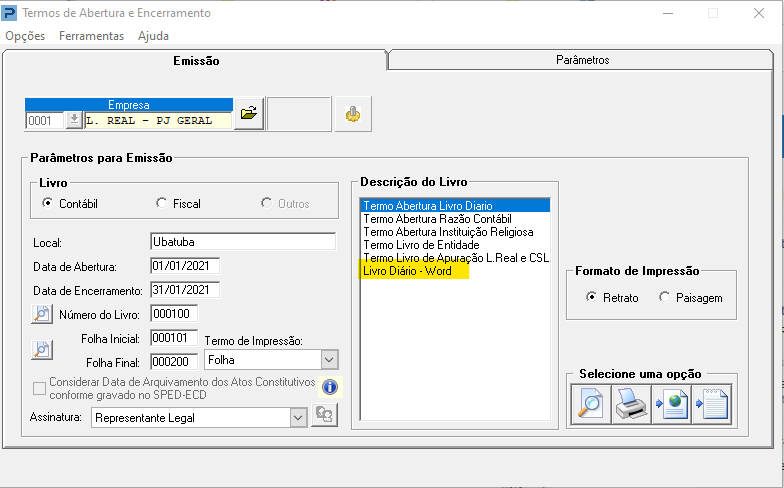Switch to the Emissão tab
The width and height of the screenshot is (784, 488).
point(196,60)
